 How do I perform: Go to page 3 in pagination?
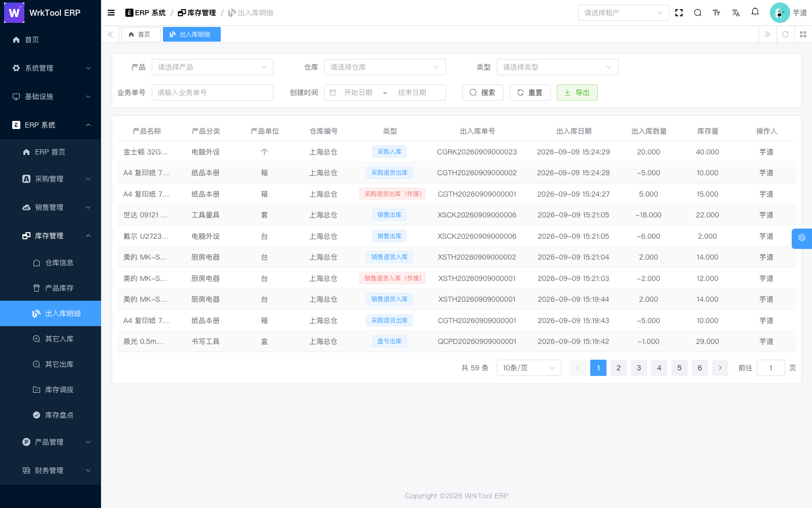point(638,368)
